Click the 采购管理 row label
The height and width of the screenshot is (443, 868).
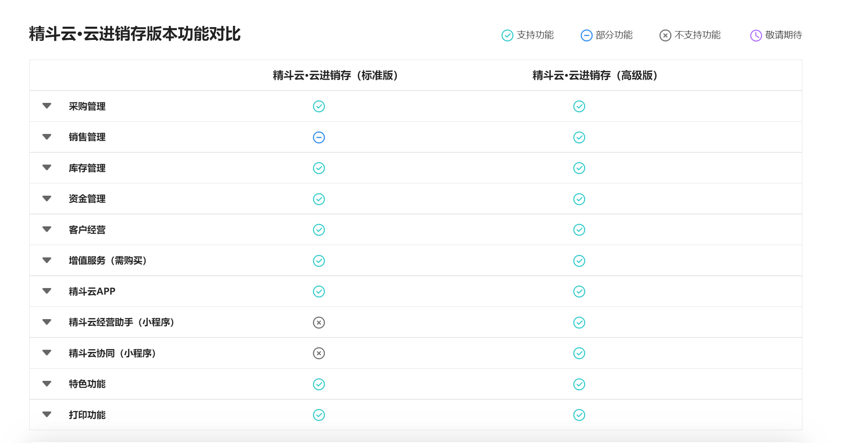(x=87, y=106)
